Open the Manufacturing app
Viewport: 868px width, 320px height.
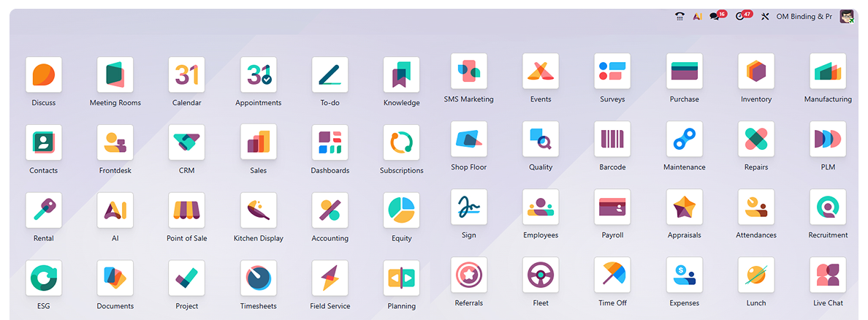[x=827, y=72]
